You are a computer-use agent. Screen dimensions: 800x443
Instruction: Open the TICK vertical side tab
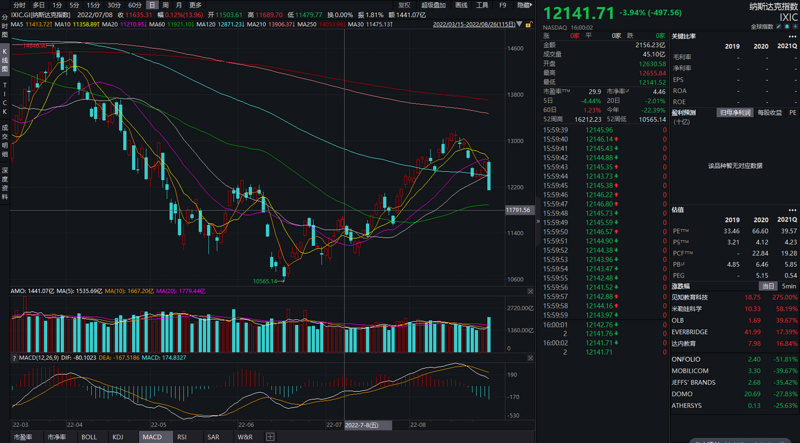point(5,99)
